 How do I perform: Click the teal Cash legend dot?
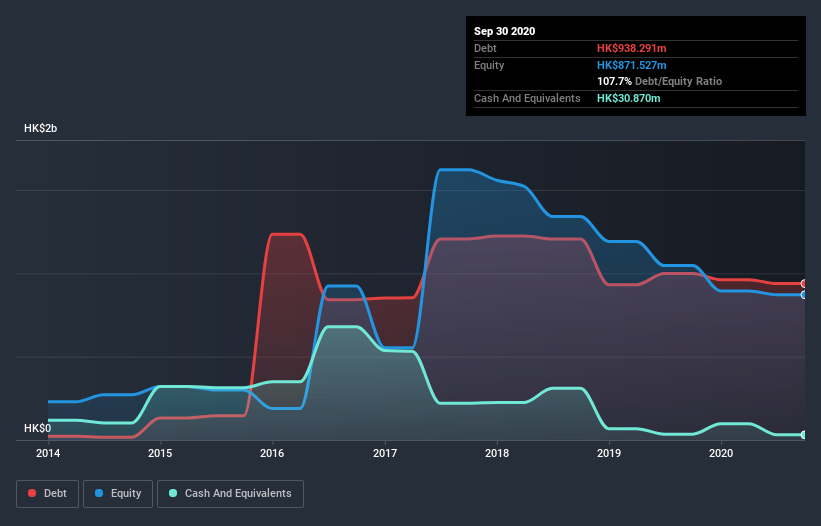pos(173,493)
